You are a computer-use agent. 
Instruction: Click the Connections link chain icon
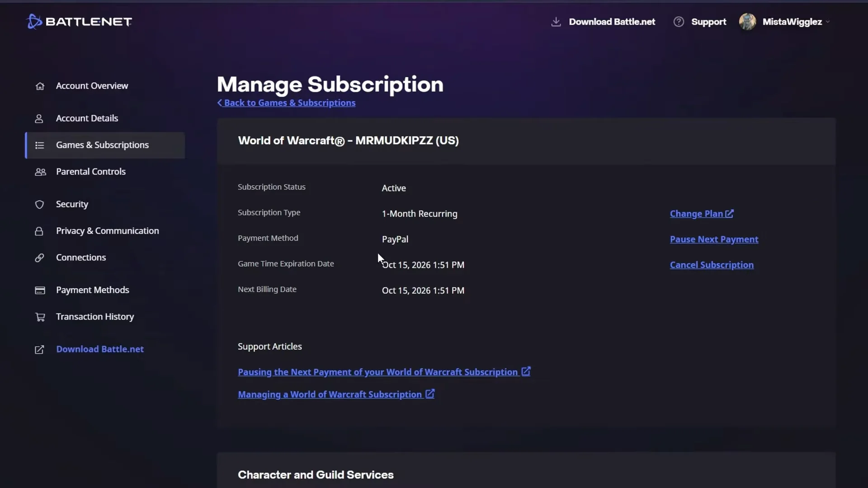(x=40, y=258)
